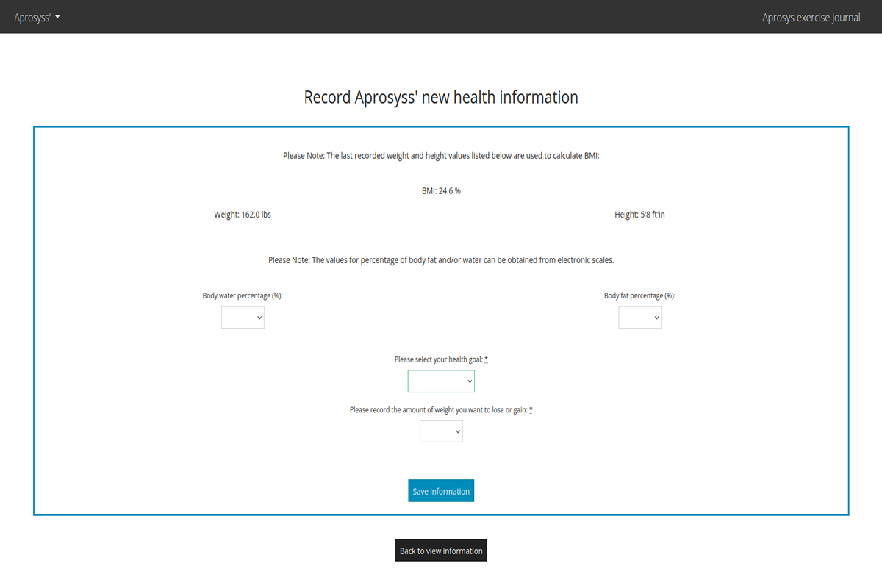Click the Height: 5'8 ft'in text
The width and height of the screenshot is (882, 588).
tap(639, 215)
